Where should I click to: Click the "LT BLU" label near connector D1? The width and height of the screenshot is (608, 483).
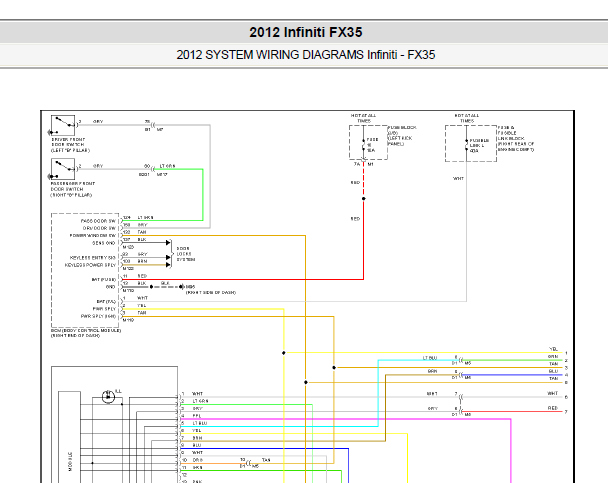coord(430,358)
